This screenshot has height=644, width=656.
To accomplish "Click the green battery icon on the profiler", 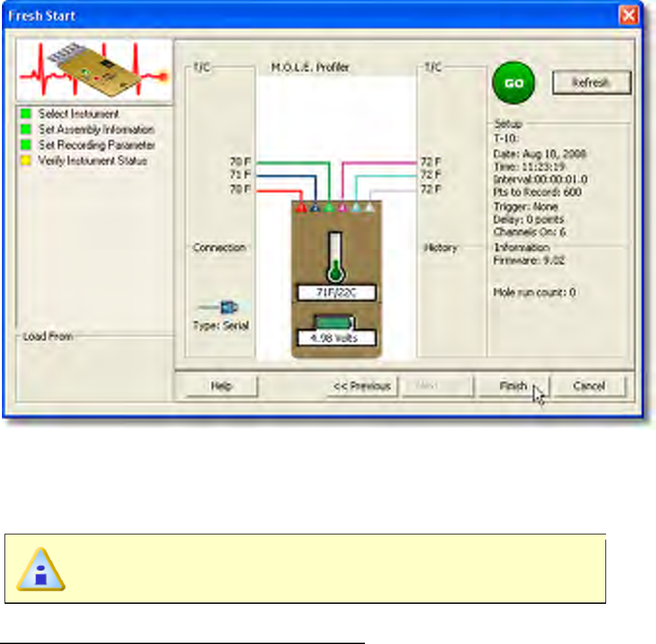I will pyautogui.click(x=334, y=322).
